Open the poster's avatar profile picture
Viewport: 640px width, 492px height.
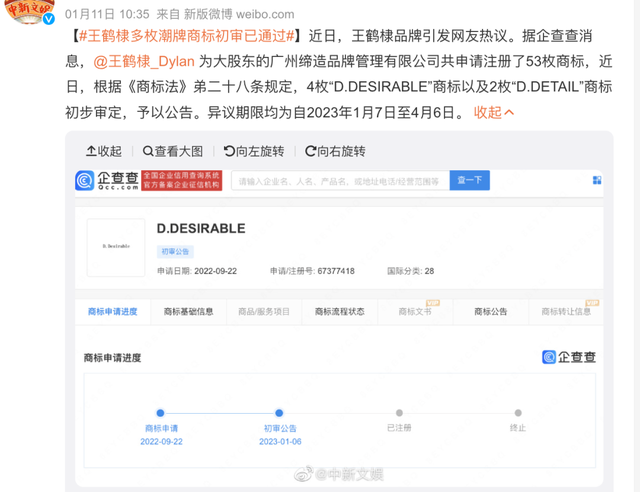(29, 11)
